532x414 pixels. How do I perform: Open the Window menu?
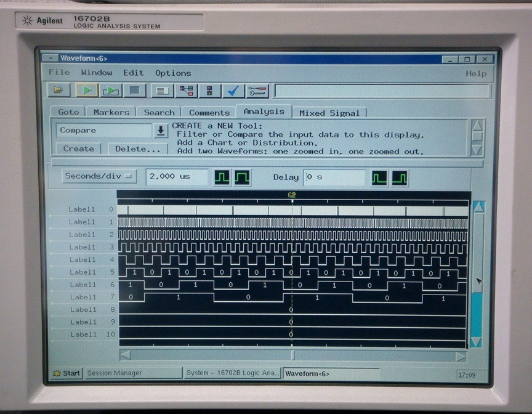click(x=96, y=73)
